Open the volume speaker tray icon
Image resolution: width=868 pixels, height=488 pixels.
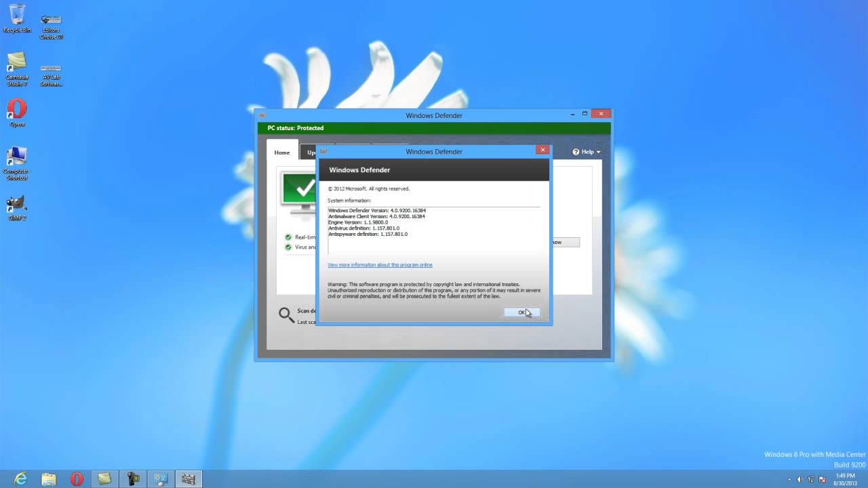[x=800, y=479]
